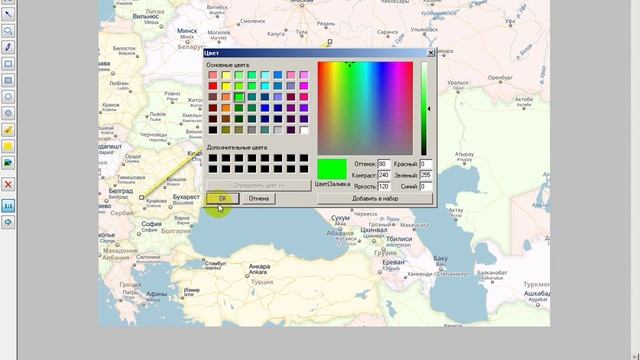Screen dimensions: 640x360
Task: Select the pen drawing tool
Action: pos(8,47)
